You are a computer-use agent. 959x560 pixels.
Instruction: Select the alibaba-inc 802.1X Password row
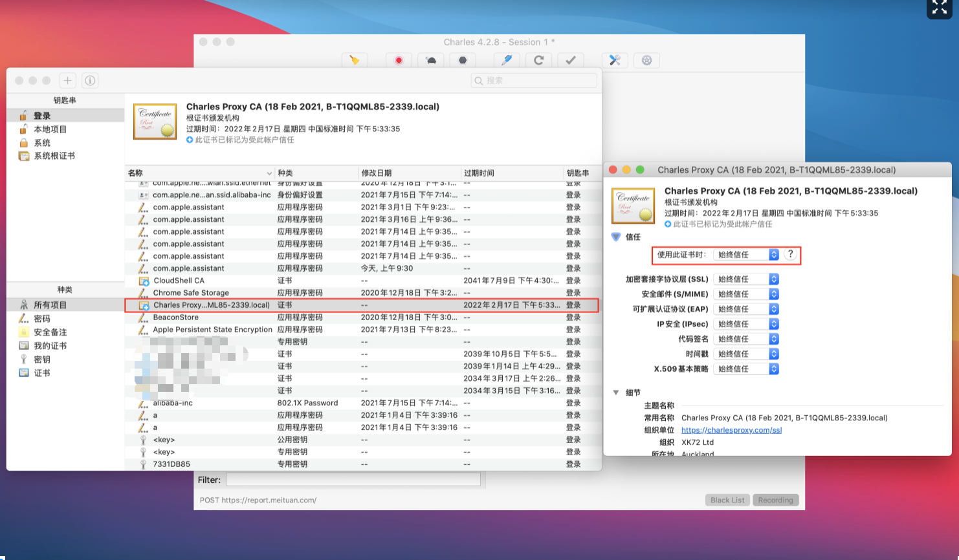(362, 403)
